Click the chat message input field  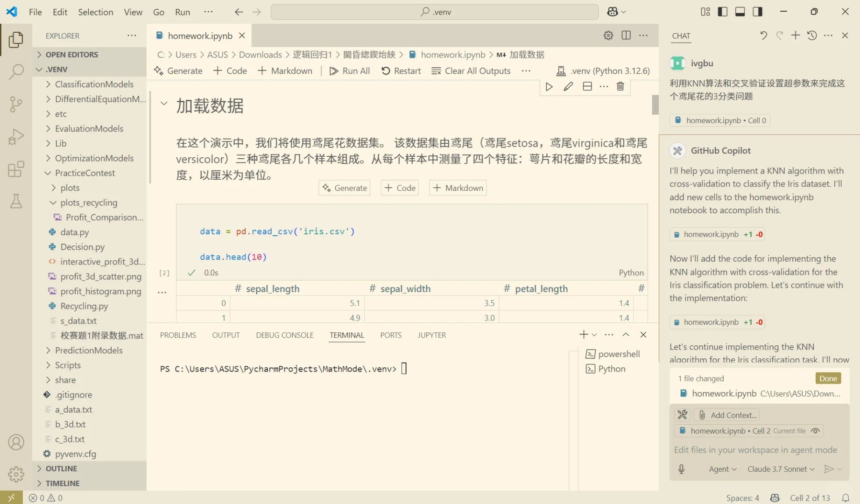tap(759, 450)
